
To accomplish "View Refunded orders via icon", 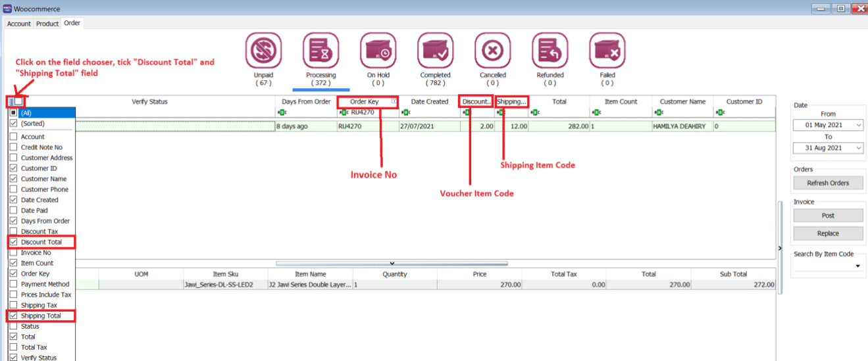I will (x=550, y=51).
